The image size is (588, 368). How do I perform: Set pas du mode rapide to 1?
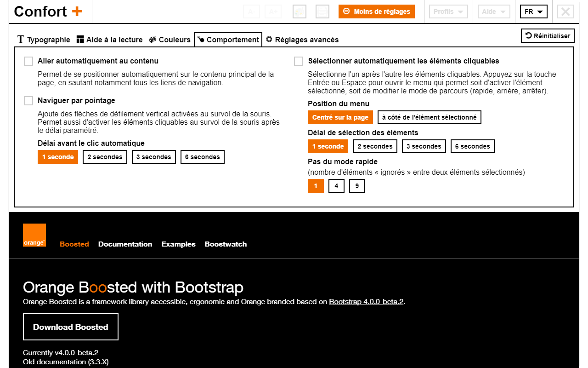tap(316, 186)
